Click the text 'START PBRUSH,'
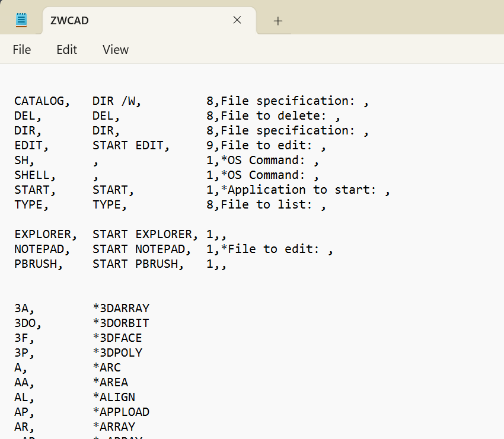504x439 pixels. click(x=138, y=264)
